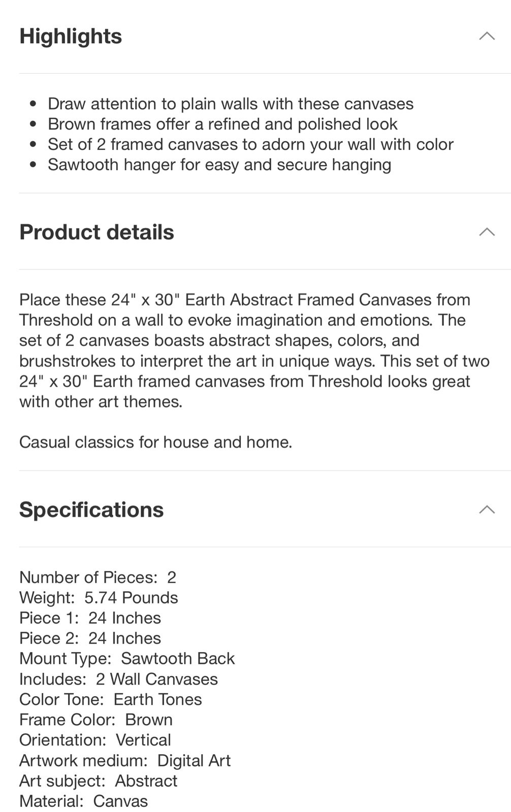Image resolution: width=511 pixels, height=812 pixels.
Task: Click the product description paragraph
Action: coord(254,351)
